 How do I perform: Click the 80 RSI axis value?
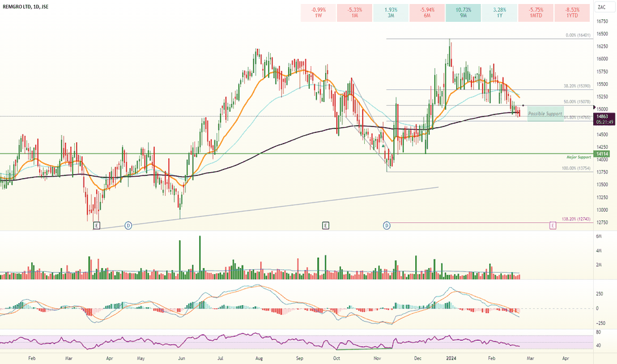point(598,332)
